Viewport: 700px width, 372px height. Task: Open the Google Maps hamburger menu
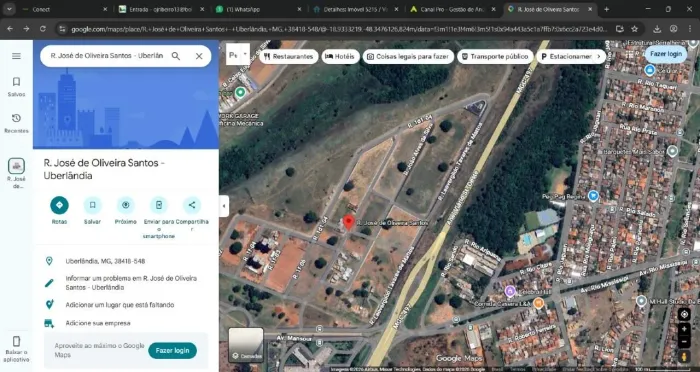tap(16, 56)
